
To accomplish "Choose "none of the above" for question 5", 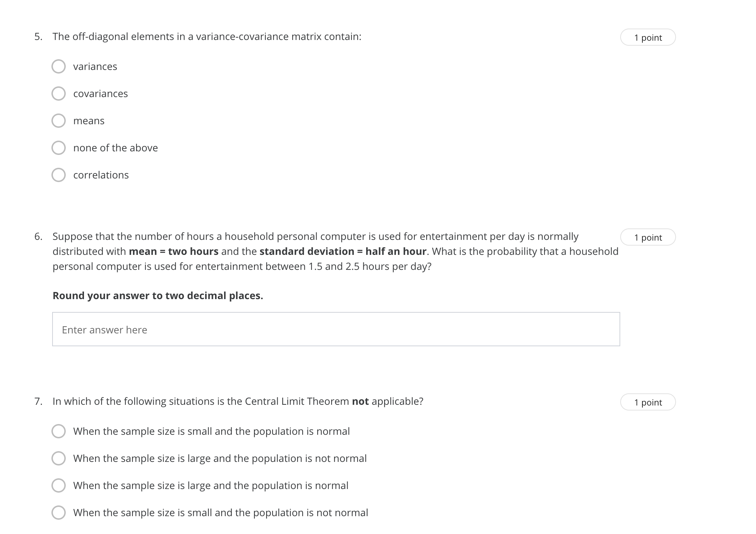I will point(59,148).
